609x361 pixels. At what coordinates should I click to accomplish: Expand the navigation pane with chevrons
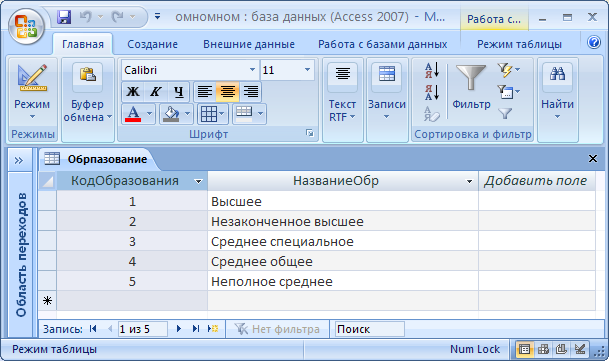pos(19,160)
